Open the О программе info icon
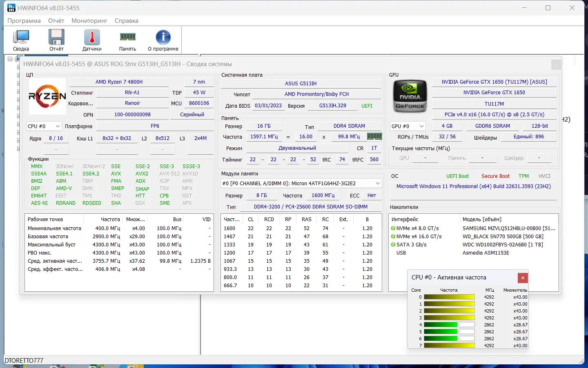 pyautogui.click(x=163, y=40)
